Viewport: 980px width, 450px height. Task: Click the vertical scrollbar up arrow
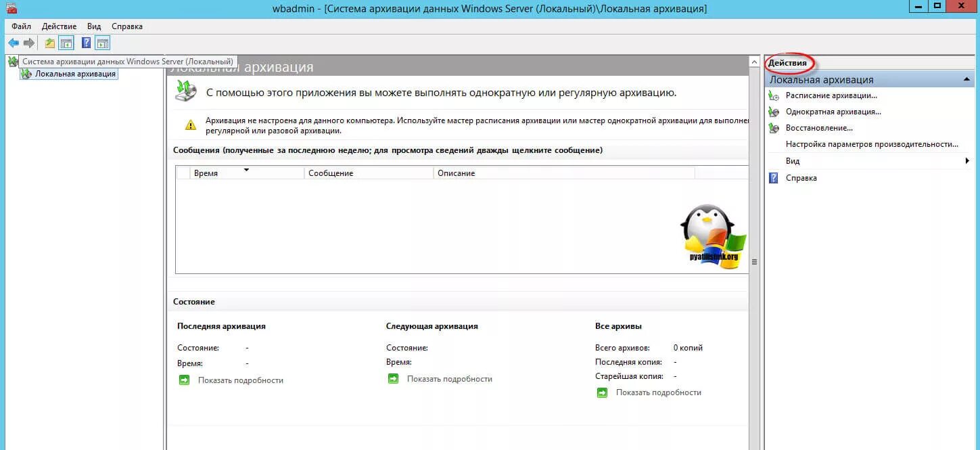click(x=755, y=62)
